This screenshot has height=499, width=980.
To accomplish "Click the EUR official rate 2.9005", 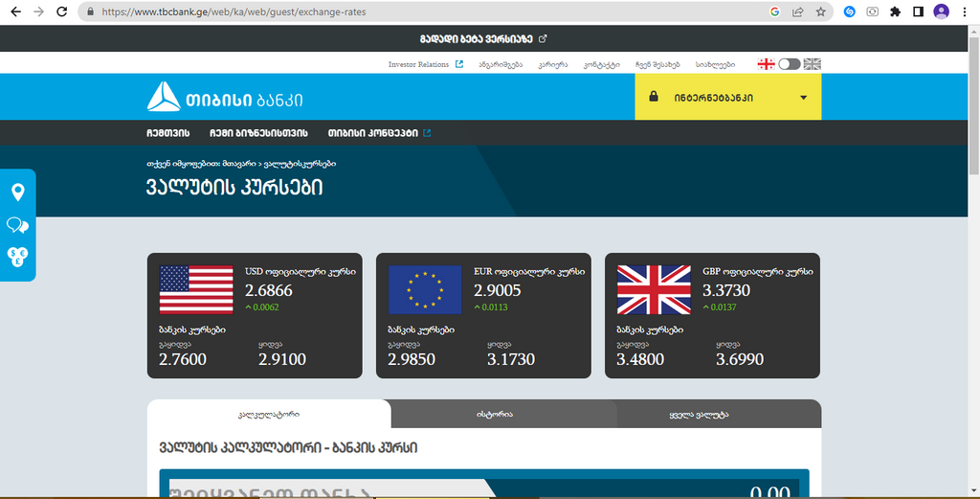I will coord(498,290).
